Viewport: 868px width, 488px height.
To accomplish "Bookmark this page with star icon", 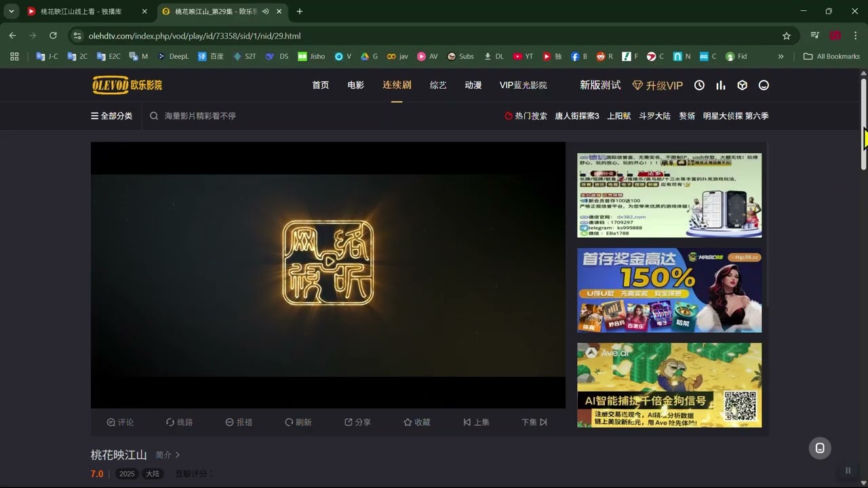I will 787,36.
